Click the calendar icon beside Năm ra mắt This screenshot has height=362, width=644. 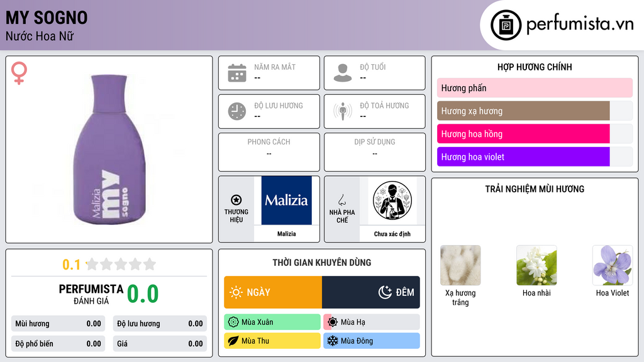coord(237,73)
